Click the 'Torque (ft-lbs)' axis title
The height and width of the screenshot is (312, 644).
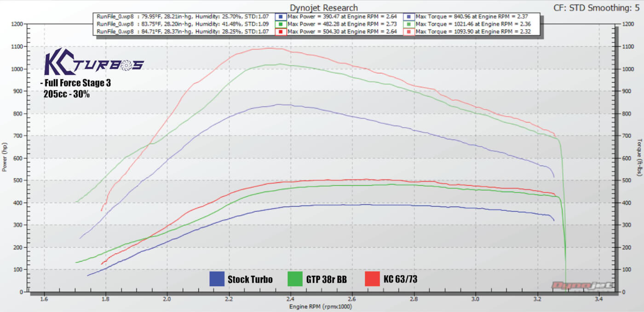click(639, 158)
